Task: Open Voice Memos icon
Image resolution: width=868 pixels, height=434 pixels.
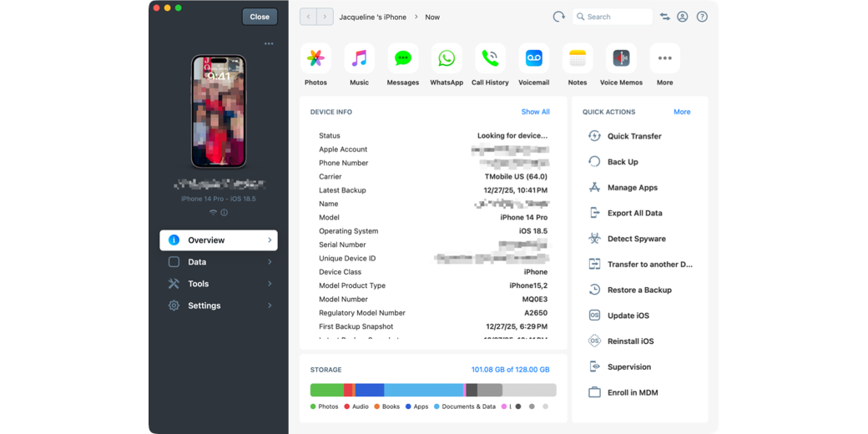Action: 621,58
